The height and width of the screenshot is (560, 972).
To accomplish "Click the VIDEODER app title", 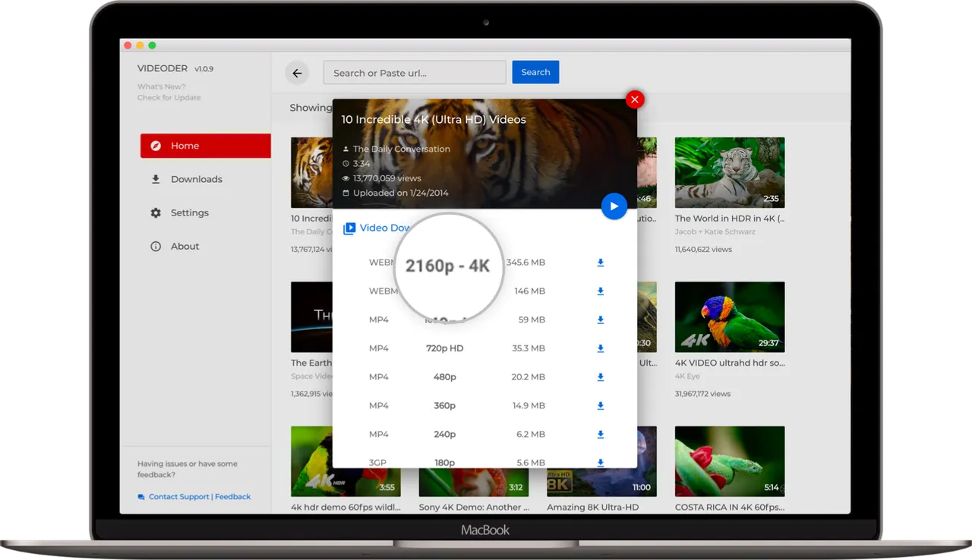I will [163, 68].
